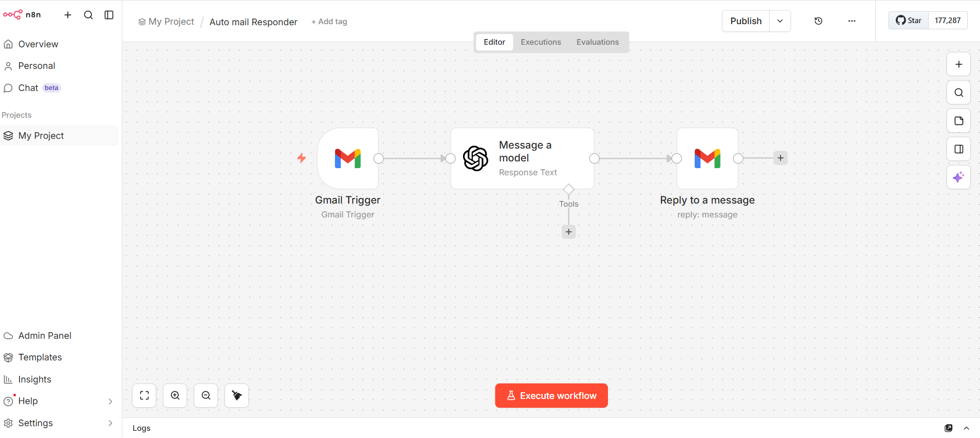The image size is (980, 438).
Task: Open the Message a model OpenAI node
Action: click(522, 158)
